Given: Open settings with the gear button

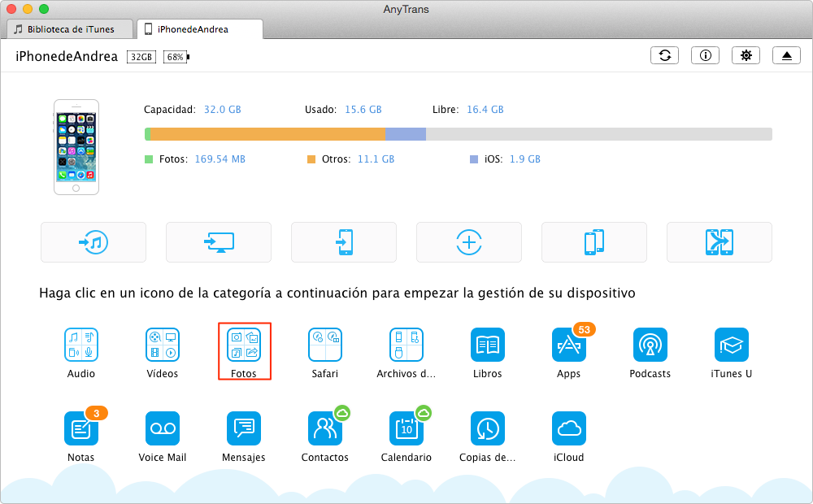Looking at the screenshot, I should (746, 55).
